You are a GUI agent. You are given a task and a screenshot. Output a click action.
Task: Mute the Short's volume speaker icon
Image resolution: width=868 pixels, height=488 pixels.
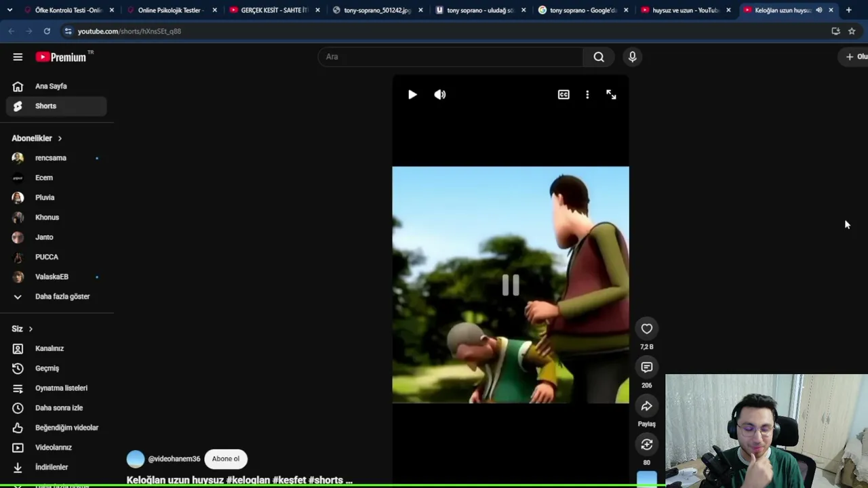coord(440,95)
